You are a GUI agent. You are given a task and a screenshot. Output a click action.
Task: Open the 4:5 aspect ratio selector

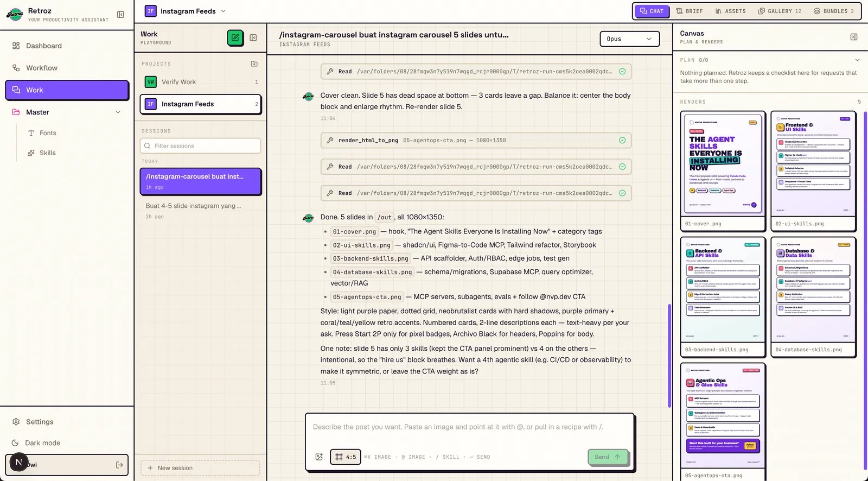pyautogui.click(x=346, y=457)
